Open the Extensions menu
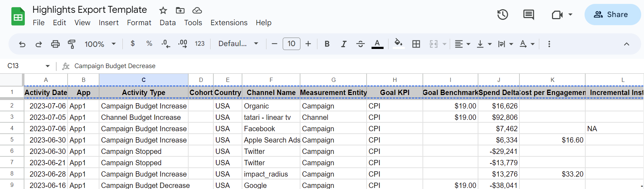The width and height of the screenshot is (644, 189). coord(229,23)
